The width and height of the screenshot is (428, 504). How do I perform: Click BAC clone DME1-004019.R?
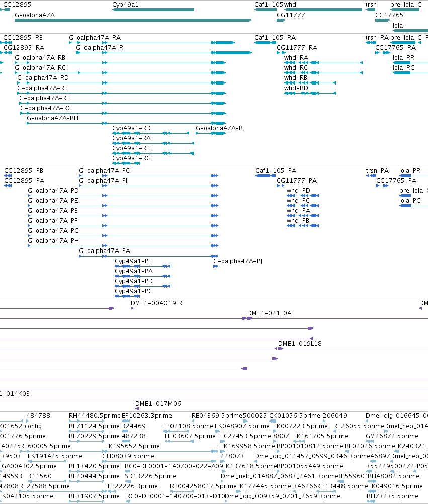click(156, 303)
